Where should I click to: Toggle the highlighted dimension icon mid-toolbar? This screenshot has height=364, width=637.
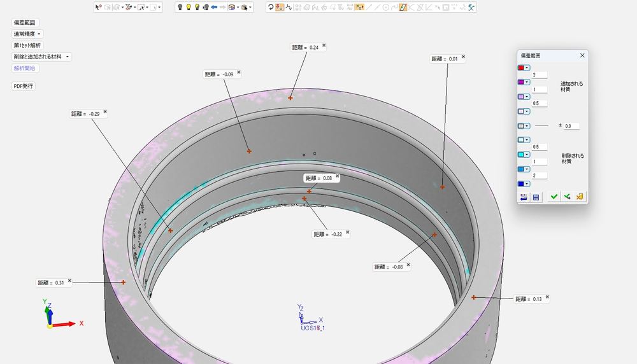click(359, 7)
